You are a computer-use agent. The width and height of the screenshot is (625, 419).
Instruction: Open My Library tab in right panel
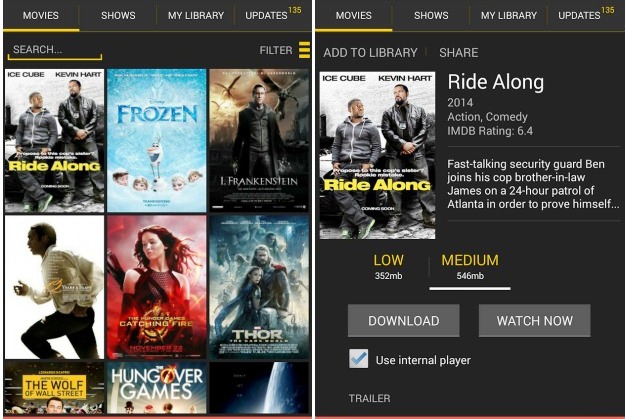click(x=509, y=16)
